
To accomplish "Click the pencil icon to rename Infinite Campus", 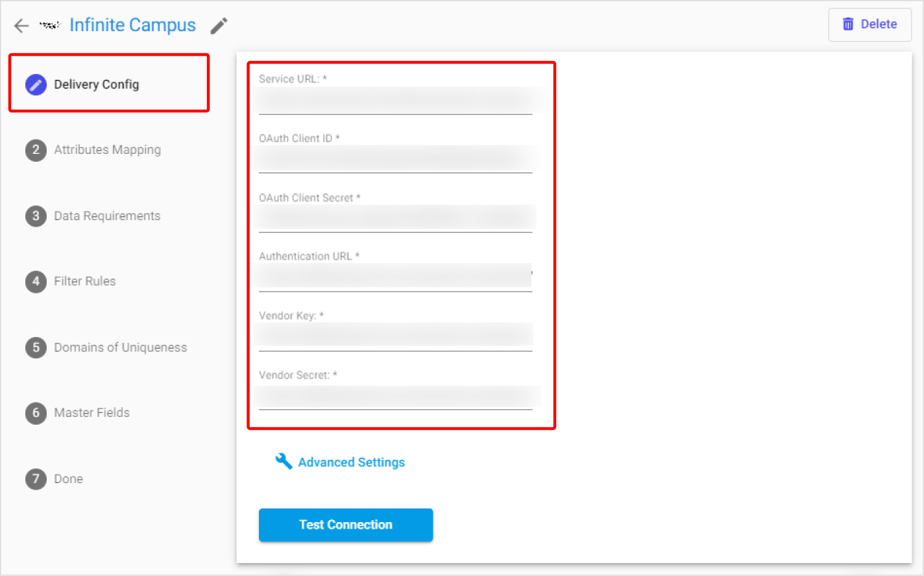I will 219,25.
